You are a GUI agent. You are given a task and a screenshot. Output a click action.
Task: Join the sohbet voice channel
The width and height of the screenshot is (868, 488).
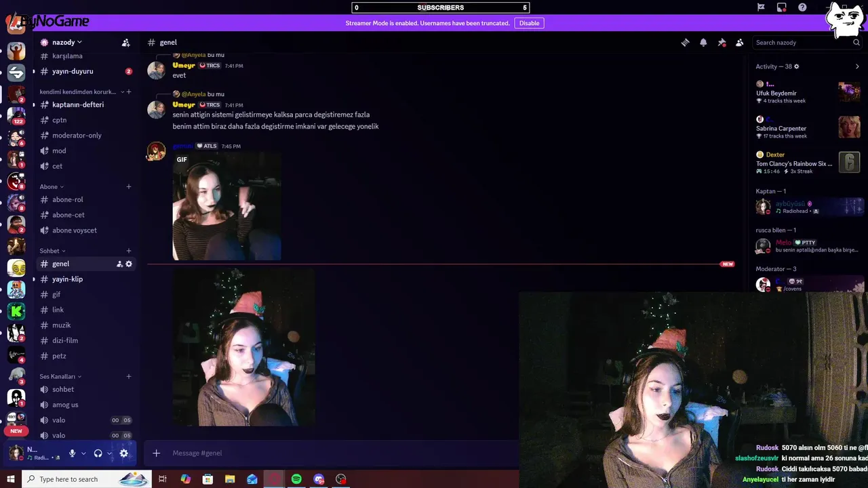[85, 389]
